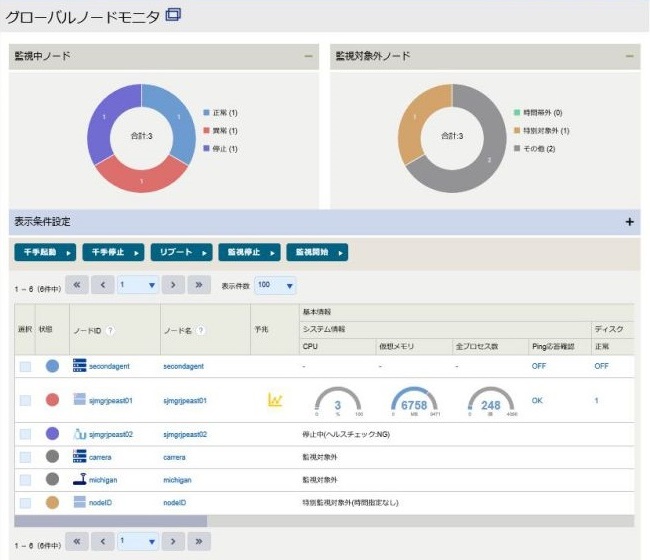Click network device icon next to michigan
This screenshot has height=560, width=650.
click(80, 479)
